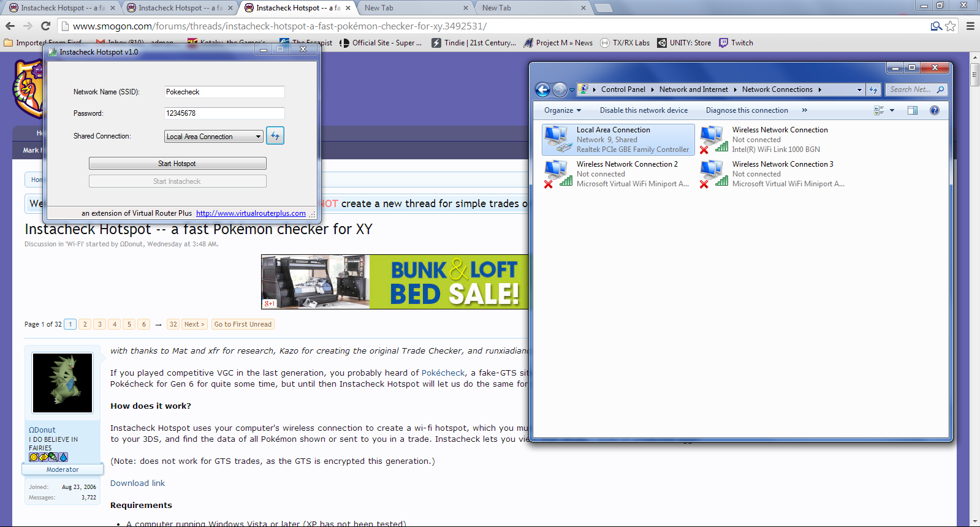980x527 pixels.
Task: Open the Twitch bookmark
Action: (736, 43)
